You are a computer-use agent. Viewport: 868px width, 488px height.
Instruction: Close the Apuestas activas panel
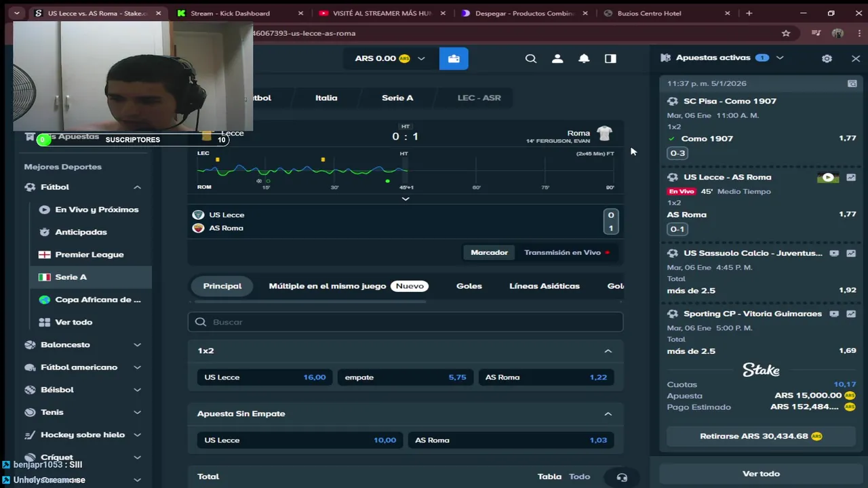pos(856,58)
